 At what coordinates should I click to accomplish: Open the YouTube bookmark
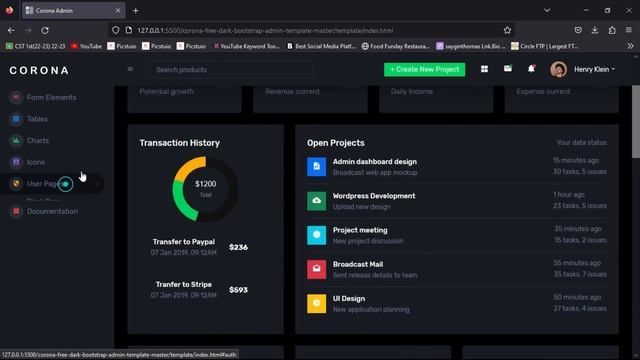click(x=87, y=46)
